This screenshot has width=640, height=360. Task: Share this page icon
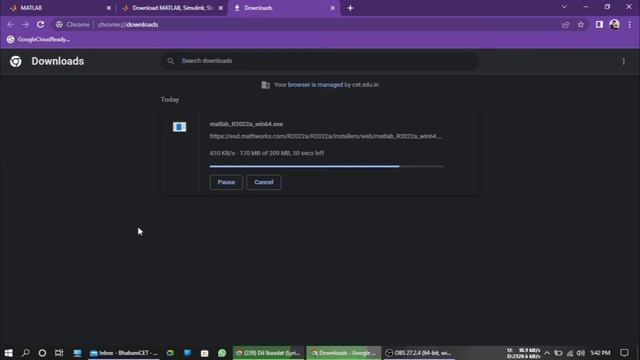click(x=565, y=24)
